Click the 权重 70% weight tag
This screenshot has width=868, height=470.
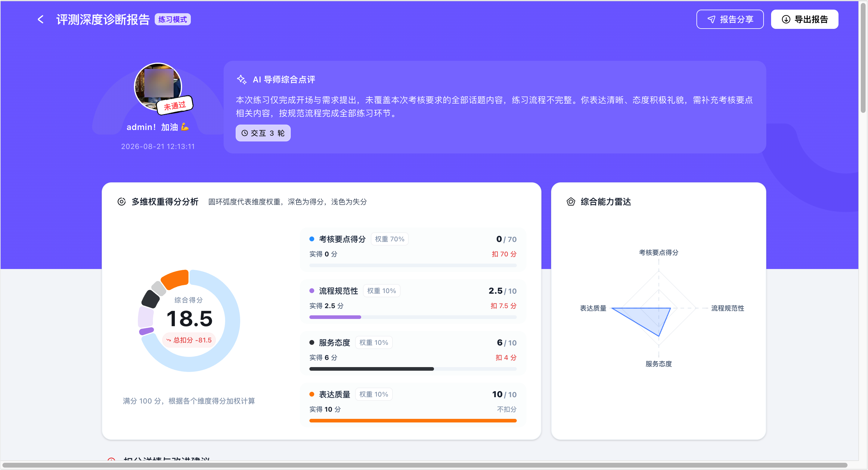[389, 239]
